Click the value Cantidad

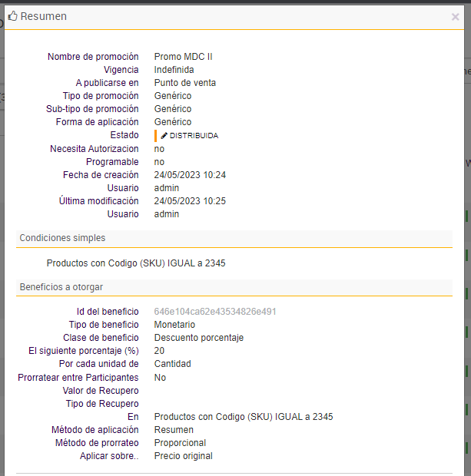[173, 364]
